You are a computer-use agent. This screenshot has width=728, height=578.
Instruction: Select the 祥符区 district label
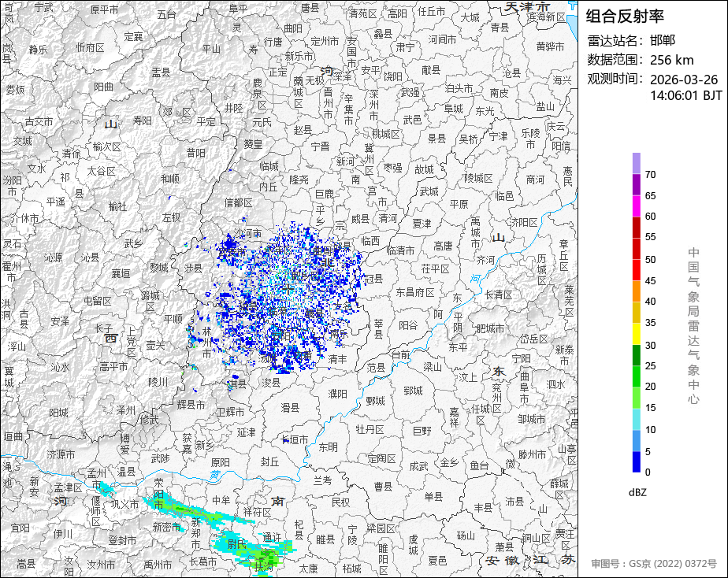tap(257, 512)
